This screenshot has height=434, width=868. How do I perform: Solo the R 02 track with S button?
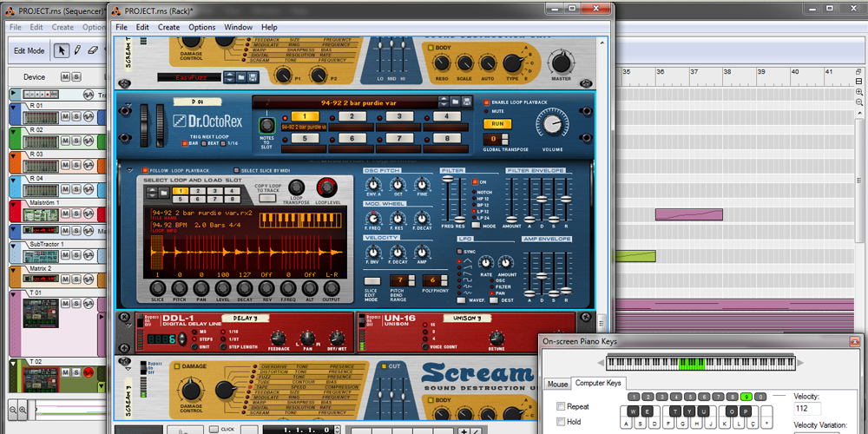pos(76,141)
